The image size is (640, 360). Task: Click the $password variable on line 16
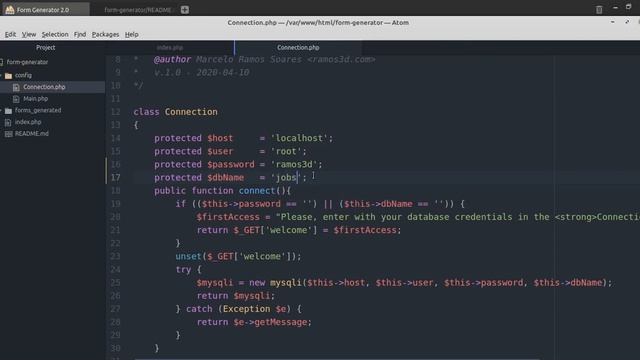pos(231,164)
